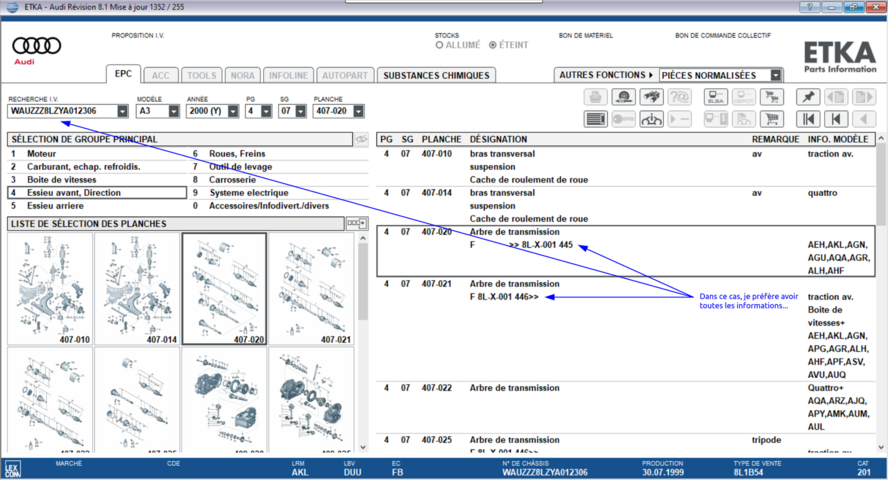Click the pushpin icon
The image size is (888, 480).
pyautogui.click(x=808, y=97)
